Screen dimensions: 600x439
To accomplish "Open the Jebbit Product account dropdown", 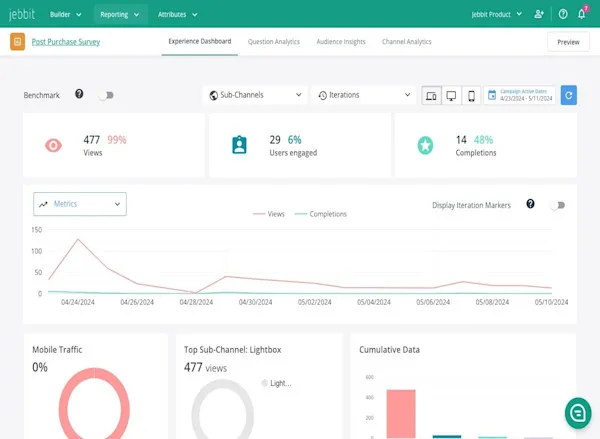I will [x=496, y=15].
